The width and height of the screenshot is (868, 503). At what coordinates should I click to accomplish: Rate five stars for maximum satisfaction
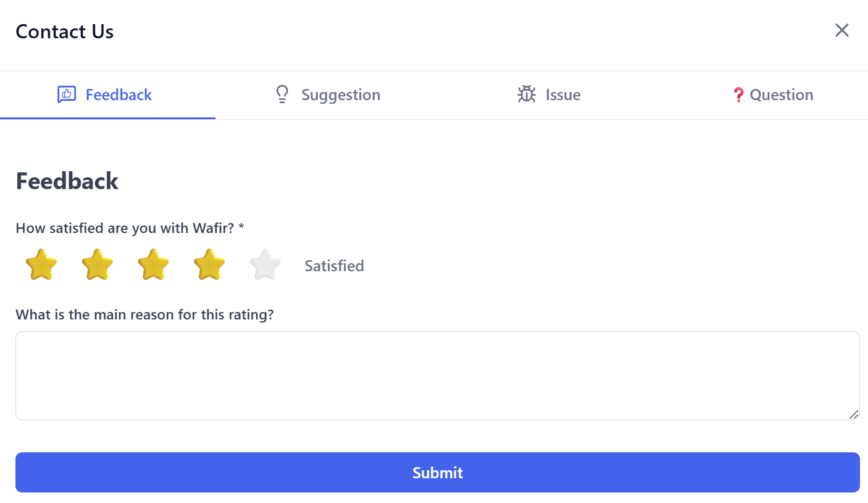pos(265,264)
